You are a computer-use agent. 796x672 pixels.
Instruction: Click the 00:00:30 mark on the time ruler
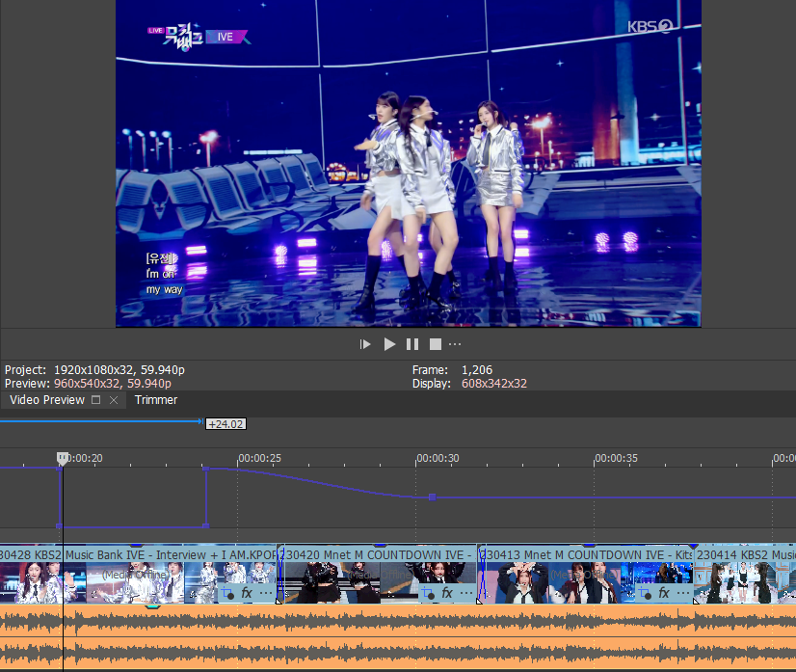438,458
